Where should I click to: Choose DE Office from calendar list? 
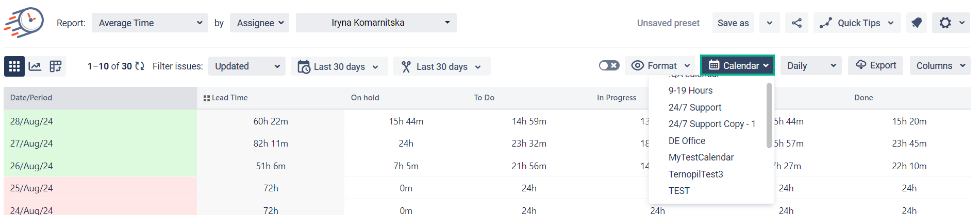coord(687,141)
